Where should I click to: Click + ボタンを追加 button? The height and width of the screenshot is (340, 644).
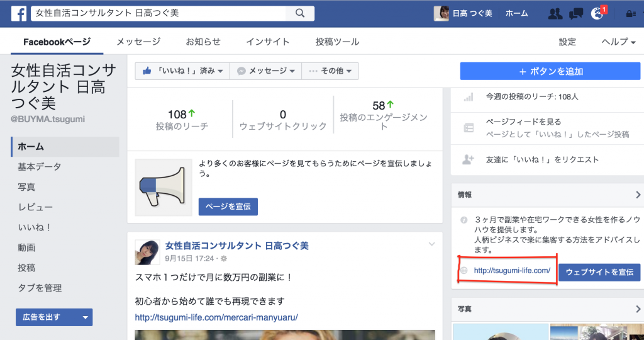click(x=550, y=71)
